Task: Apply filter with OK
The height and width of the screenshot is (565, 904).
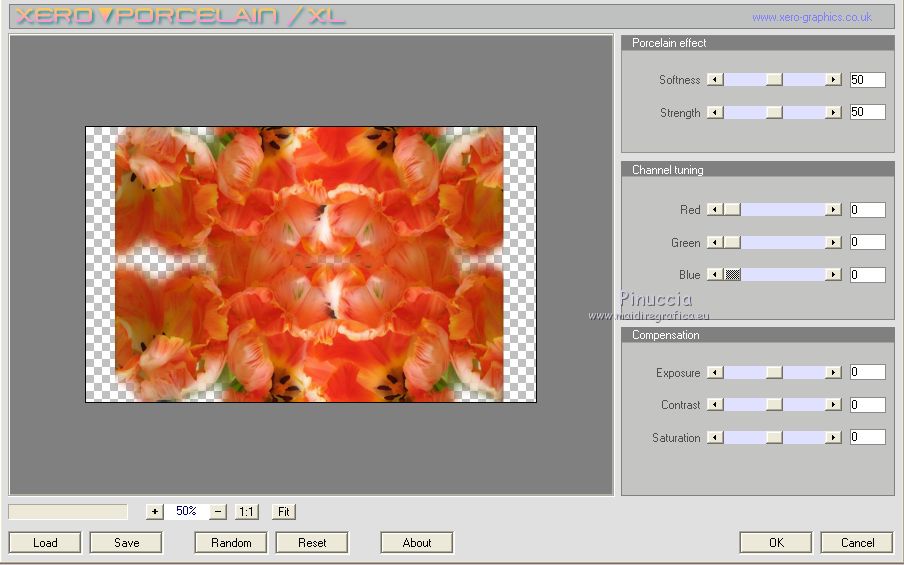Action: [x=776, y=543]
